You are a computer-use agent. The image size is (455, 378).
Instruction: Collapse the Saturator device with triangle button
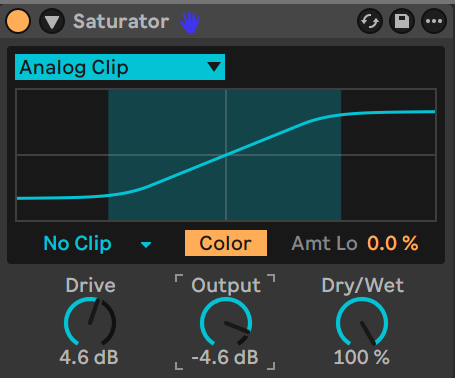52,21
